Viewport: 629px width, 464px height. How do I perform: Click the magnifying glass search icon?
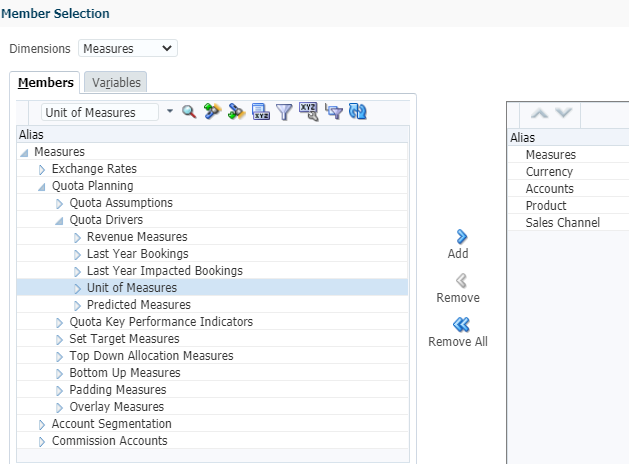(189, 112)
